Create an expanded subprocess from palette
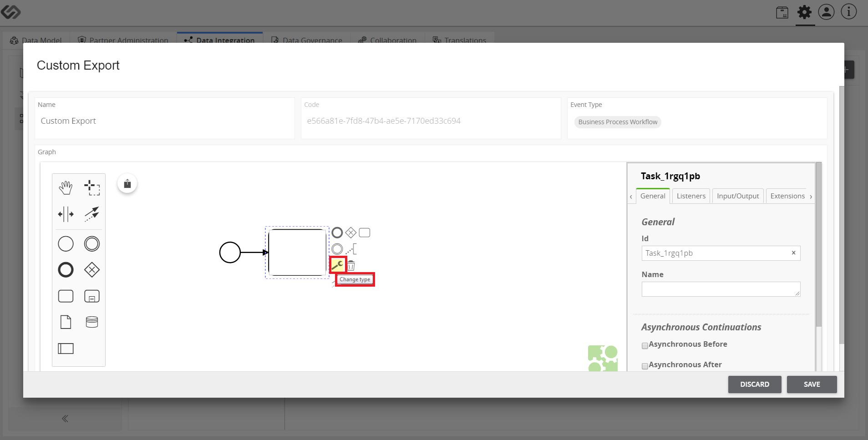Image resolution: width=868 pixels, height=440 pixels. 92,296
